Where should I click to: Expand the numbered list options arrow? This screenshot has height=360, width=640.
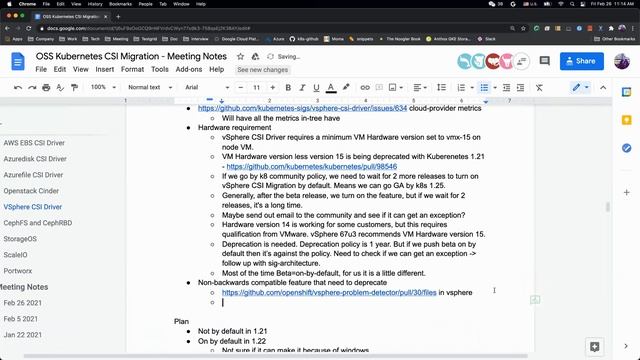tap(472, 87)
